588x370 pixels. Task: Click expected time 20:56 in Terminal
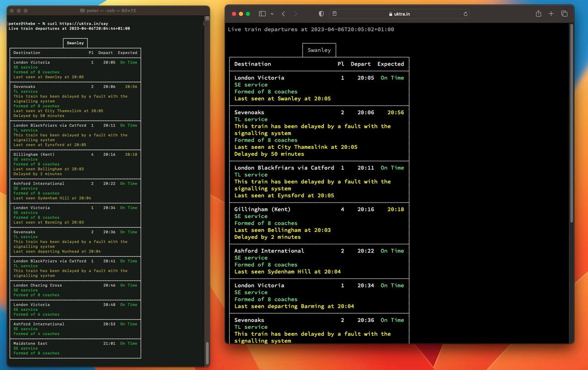click(x=131, y=87)
